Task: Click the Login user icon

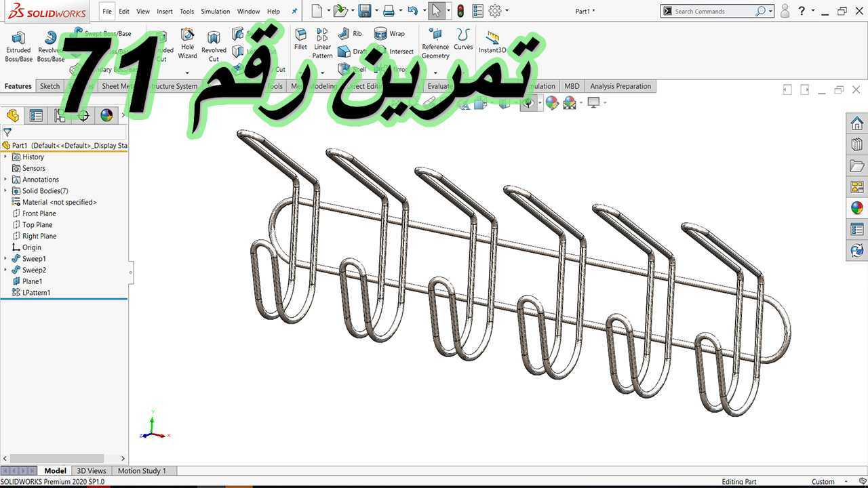Action: pos(785,11)
